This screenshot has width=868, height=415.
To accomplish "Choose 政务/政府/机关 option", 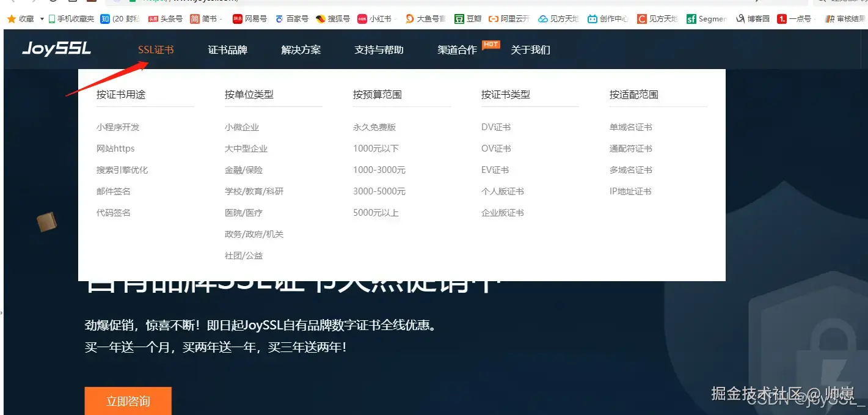I will click(254, 234).
